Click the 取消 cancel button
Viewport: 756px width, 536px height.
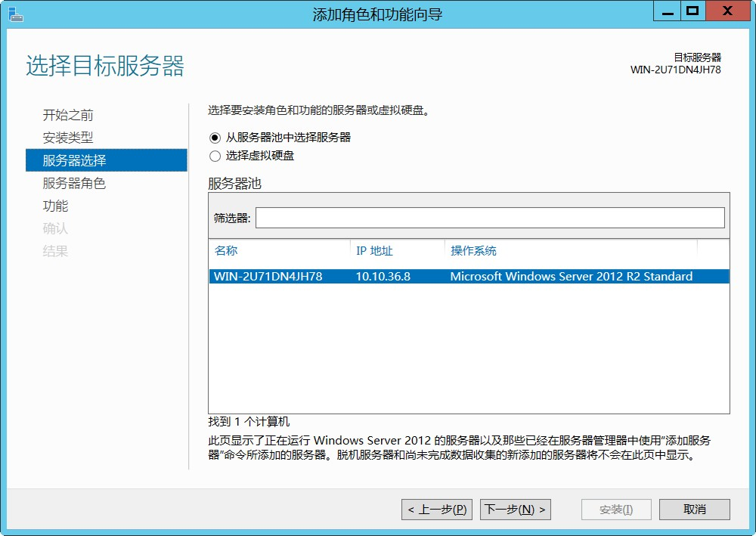(x=694, y=510)
